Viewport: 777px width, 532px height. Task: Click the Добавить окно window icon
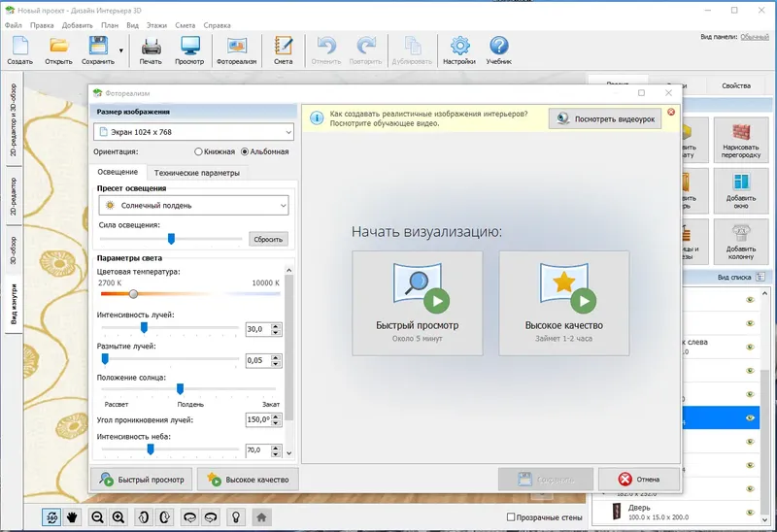click(741, 183)
